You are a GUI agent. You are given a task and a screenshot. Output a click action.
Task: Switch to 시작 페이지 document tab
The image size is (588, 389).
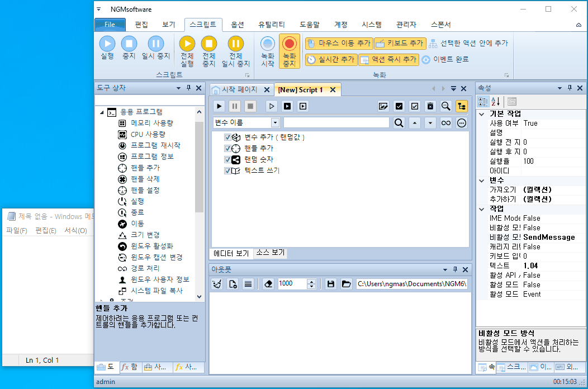click(239, 89)
